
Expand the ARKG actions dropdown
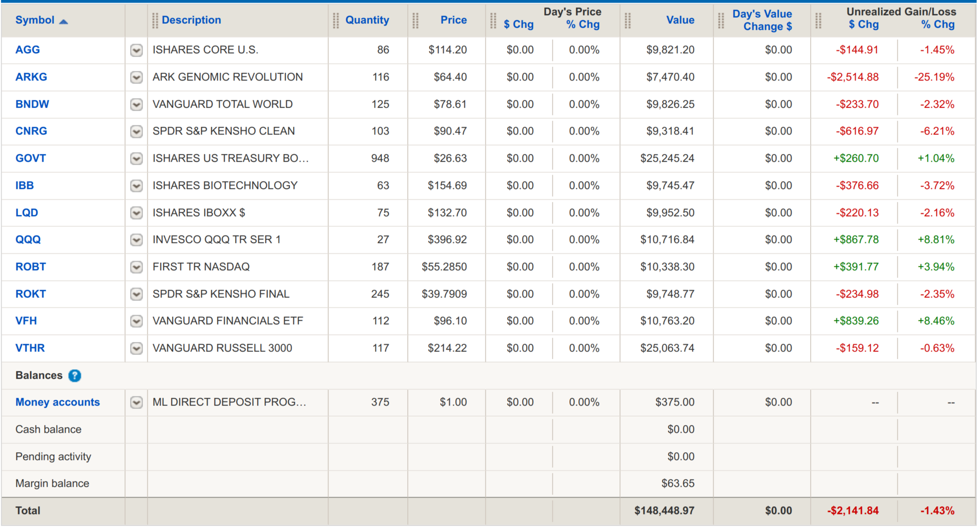136,77
